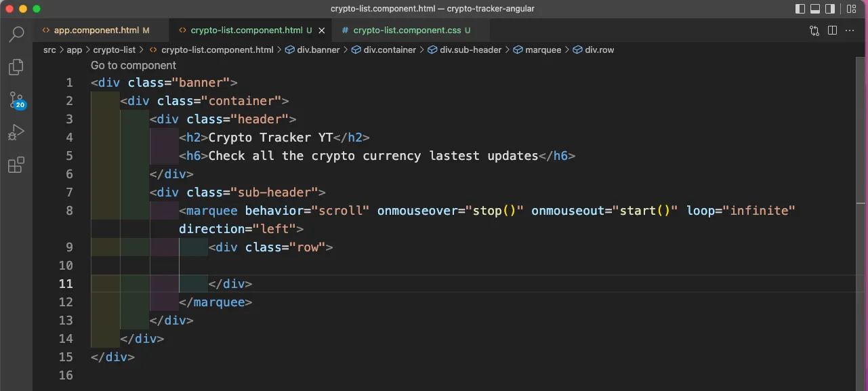Open the Extensions view

tap(16, 165)
